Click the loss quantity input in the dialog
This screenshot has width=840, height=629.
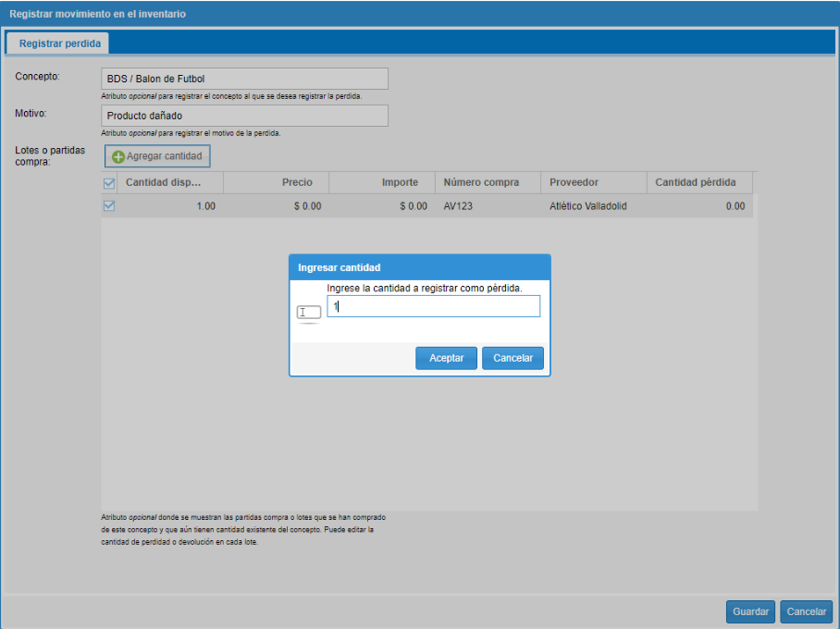(x=433, y=306)
